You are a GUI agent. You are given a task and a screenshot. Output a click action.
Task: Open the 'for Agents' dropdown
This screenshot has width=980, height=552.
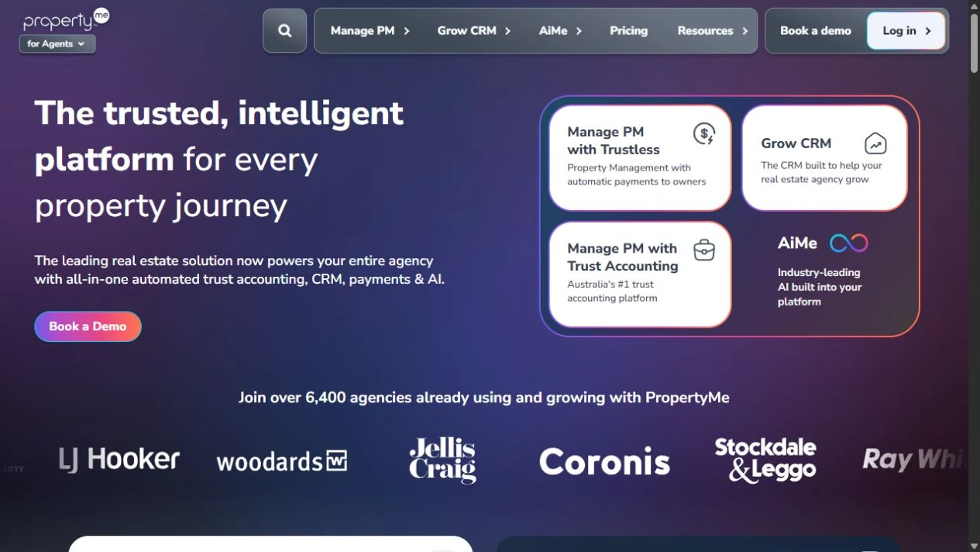[57, 44]
